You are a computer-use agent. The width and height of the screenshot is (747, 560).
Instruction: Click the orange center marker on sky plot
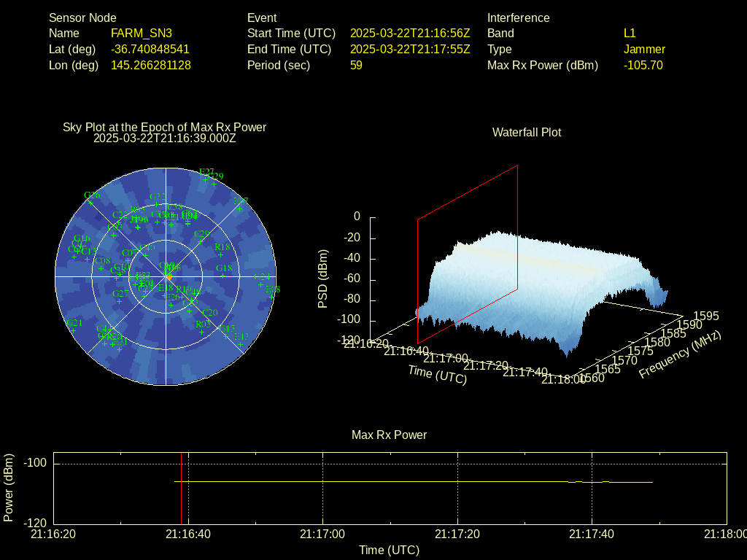[x=169, y=277]
